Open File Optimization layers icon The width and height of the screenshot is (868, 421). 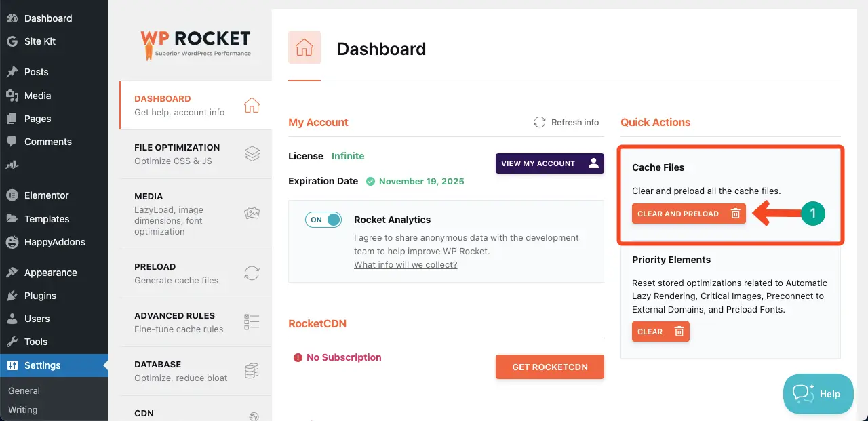point(252,154)
